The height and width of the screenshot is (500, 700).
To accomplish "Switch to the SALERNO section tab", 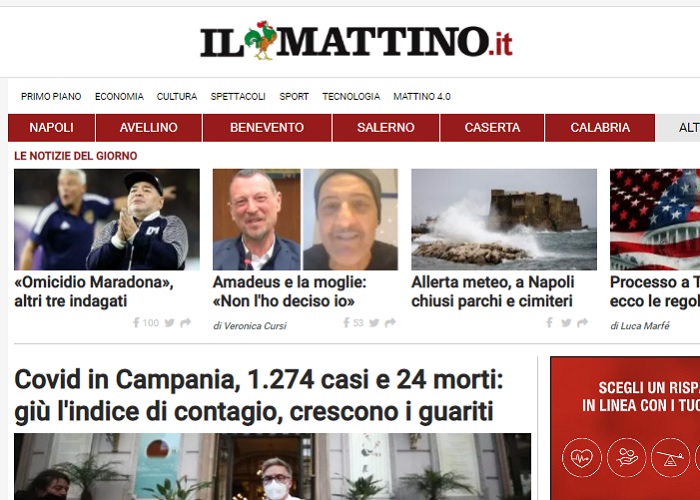I will 386,128.
